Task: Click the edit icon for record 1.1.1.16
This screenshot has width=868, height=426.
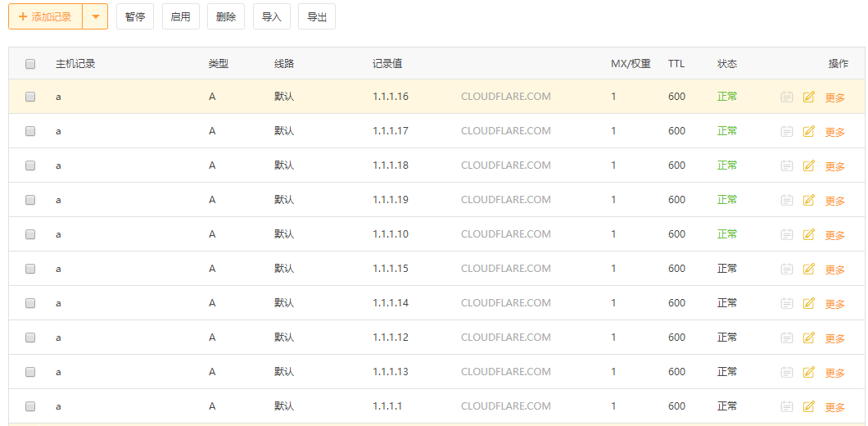Action: pyautogui.click(x=809, y=97)
